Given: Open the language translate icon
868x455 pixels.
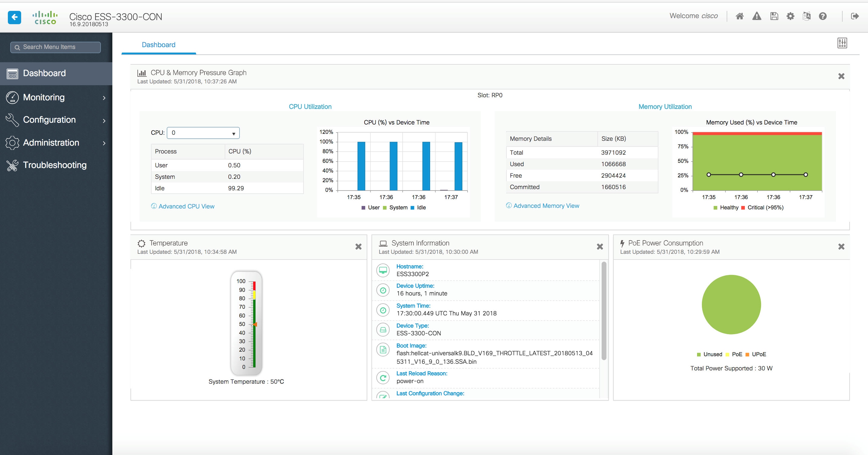Looking at the screenshot, I should pos(807,16).
